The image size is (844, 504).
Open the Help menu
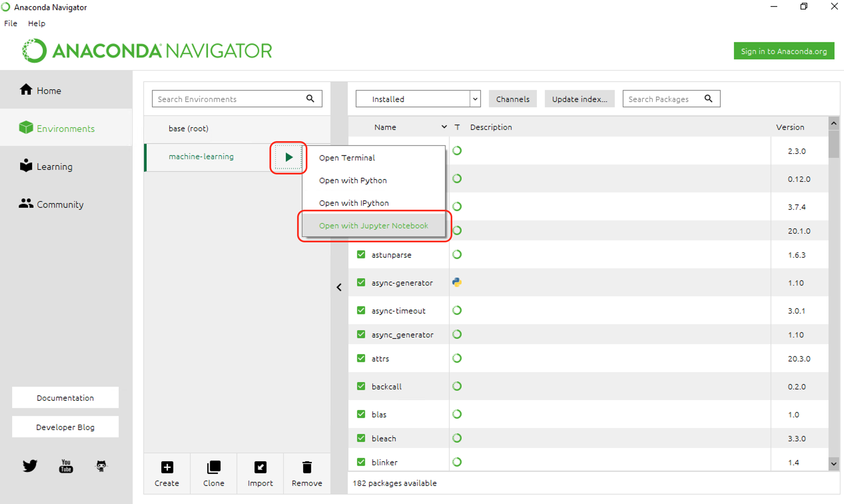[36, 23]
